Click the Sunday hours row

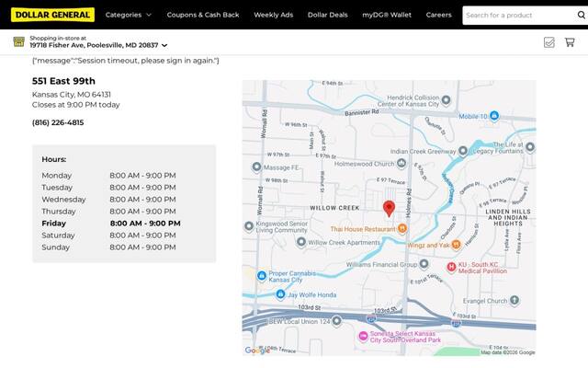(108, 247)
